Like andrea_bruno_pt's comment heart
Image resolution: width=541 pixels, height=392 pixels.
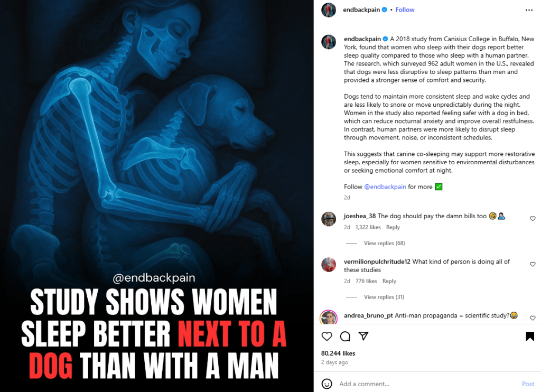(x=533, y=318)
